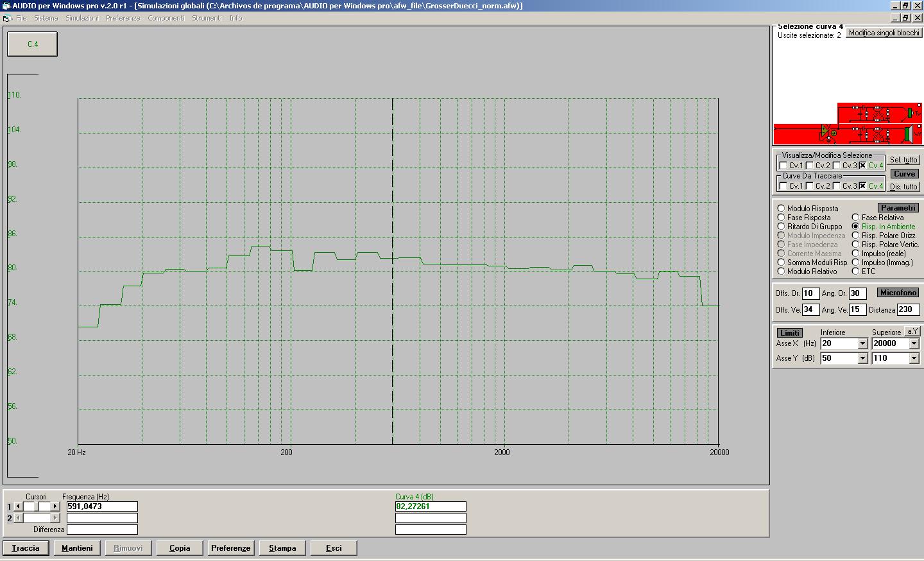The width and height of the screenshot is (924, 561).
Task: Click cursor 2 right arrow
Action: coord(55,518)
